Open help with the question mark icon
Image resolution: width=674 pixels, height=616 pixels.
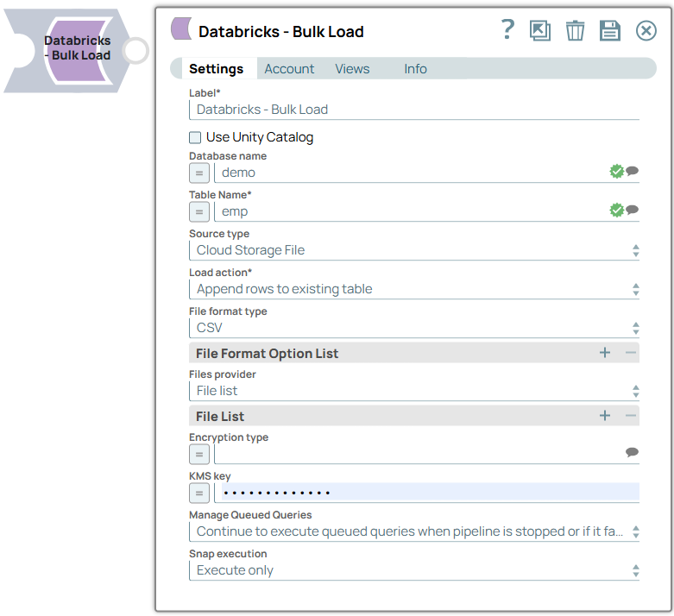507,30
